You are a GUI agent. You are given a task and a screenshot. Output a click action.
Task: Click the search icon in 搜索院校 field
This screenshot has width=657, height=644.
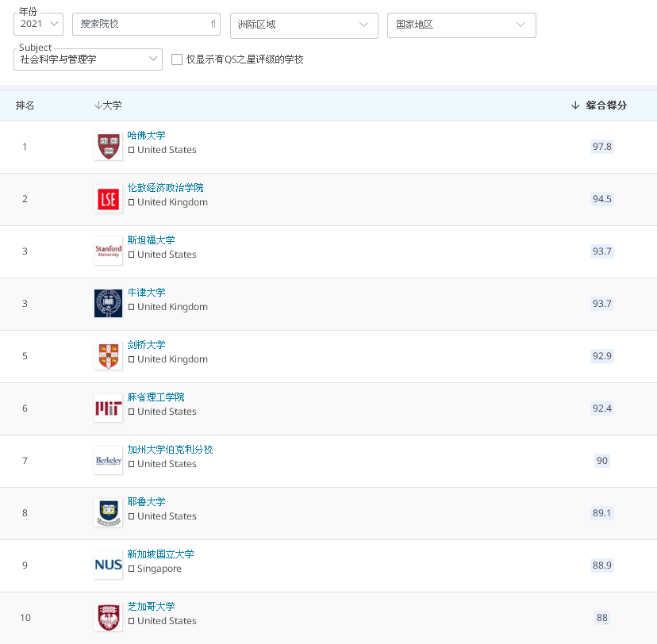[213, 24]
